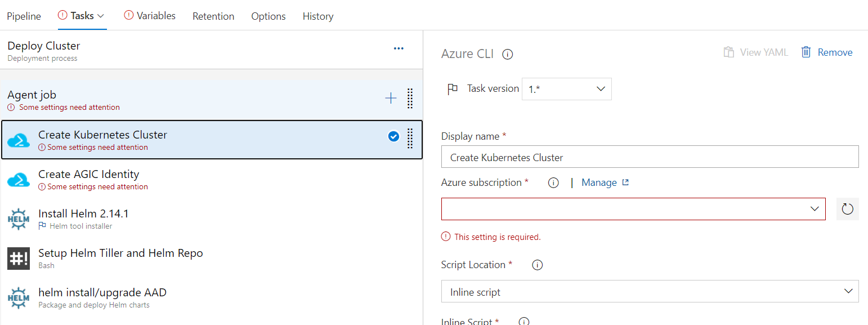The height and width of the screenshot is (325, 868).
Task: Click View YAML
Action: pos(756,52)
